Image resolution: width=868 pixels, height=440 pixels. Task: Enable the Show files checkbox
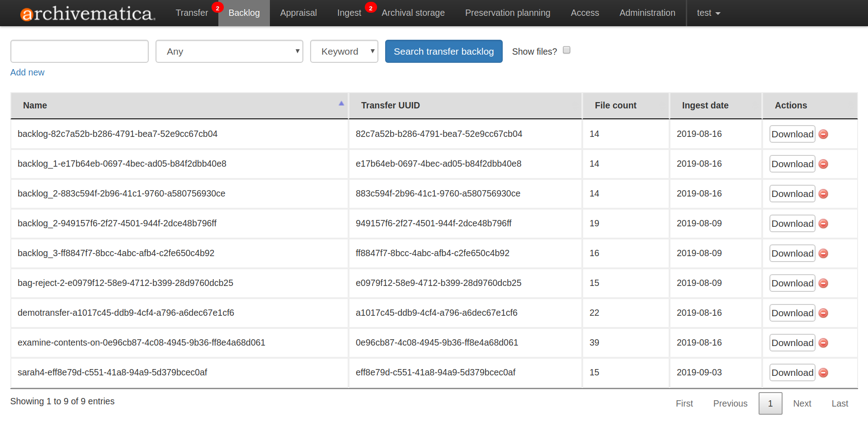[x=566, y=50]
